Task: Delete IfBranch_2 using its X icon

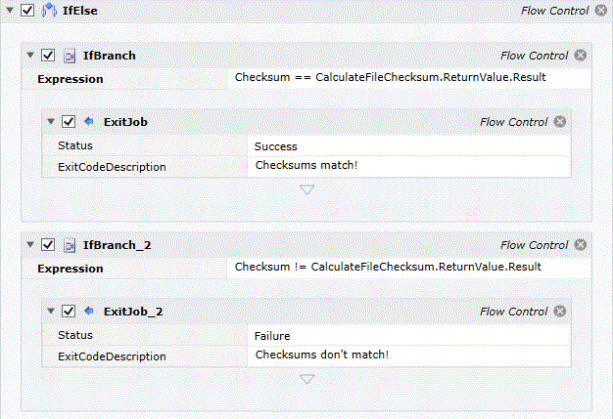Action: coord(581,245)
